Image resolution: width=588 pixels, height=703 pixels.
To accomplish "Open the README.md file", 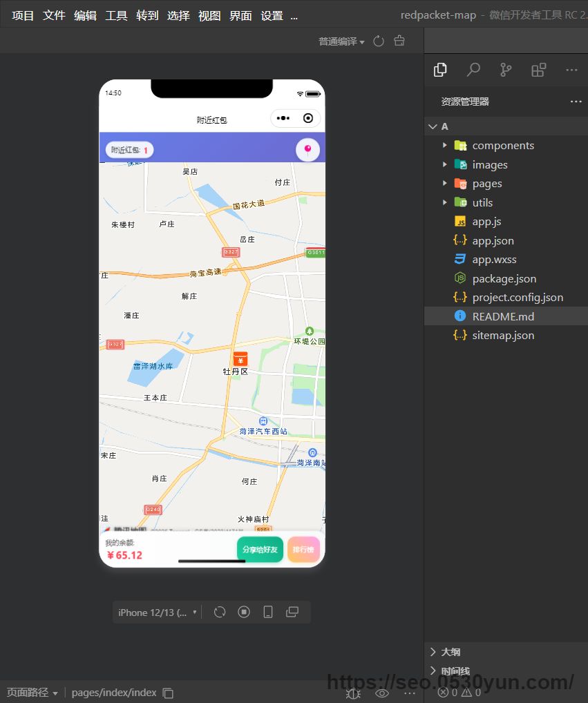I will pyautogui.click(x=502, y=316).
